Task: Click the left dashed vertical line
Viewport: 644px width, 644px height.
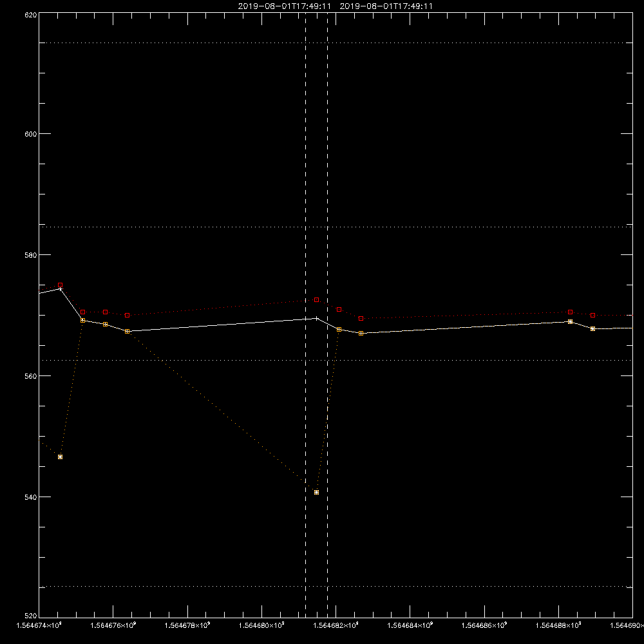Action: tap(305, 315)
